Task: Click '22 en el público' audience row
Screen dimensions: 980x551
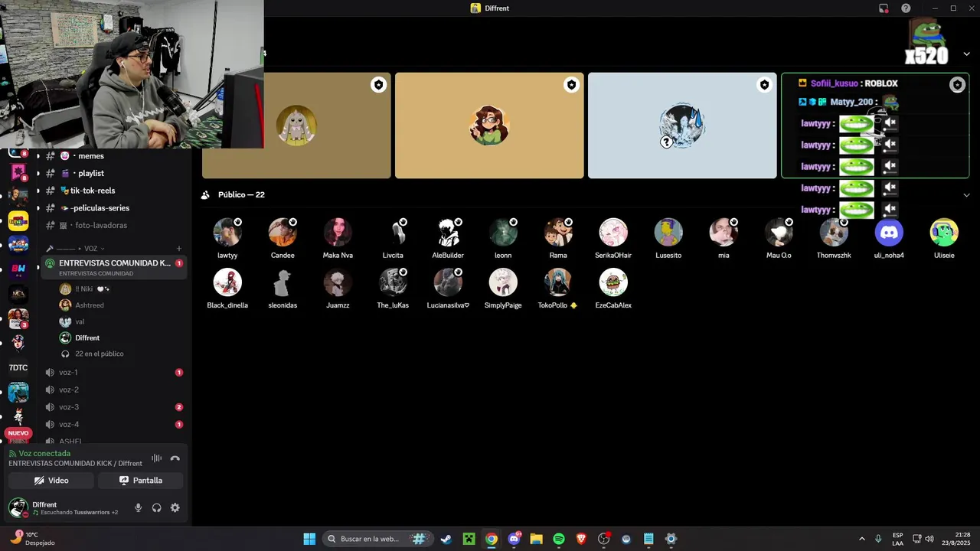Action: (99, 354)
